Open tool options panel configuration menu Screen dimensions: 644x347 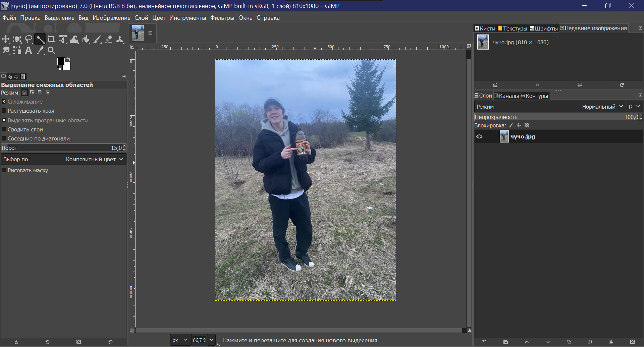point(123,76)
